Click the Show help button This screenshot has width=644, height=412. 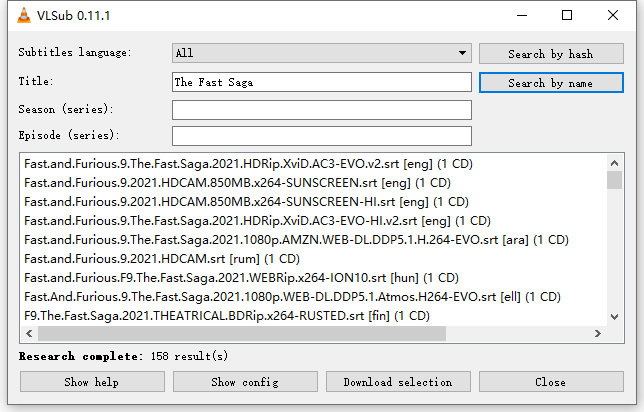92,382
